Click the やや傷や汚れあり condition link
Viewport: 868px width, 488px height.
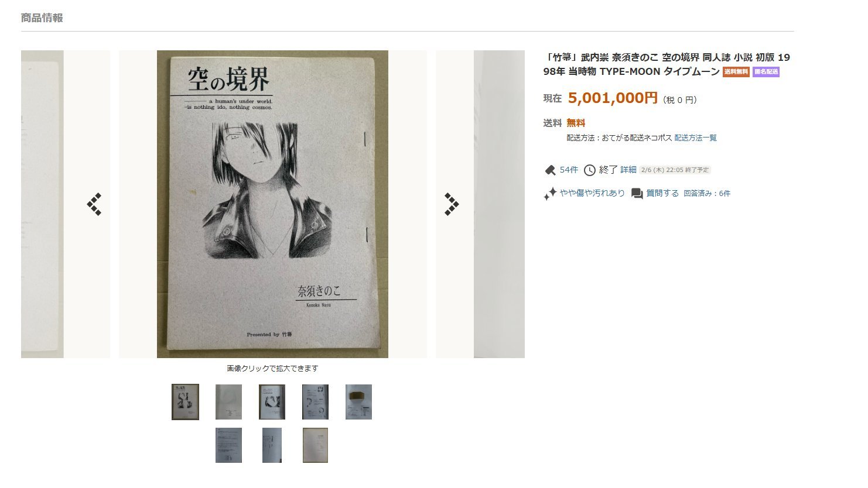[x=592, y=193]
